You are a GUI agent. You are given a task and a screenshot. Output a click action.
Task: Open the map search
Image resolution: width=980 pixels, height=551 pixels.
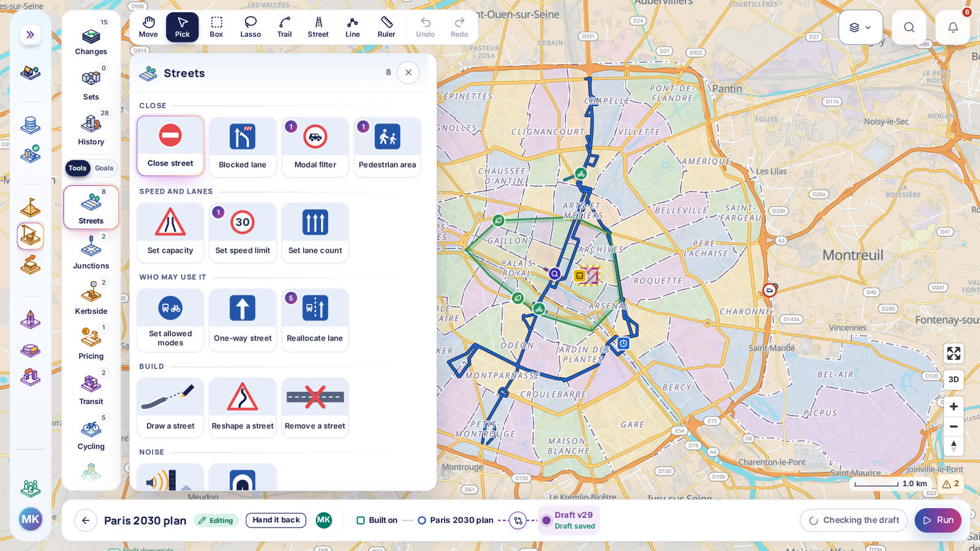pos(909,28)
